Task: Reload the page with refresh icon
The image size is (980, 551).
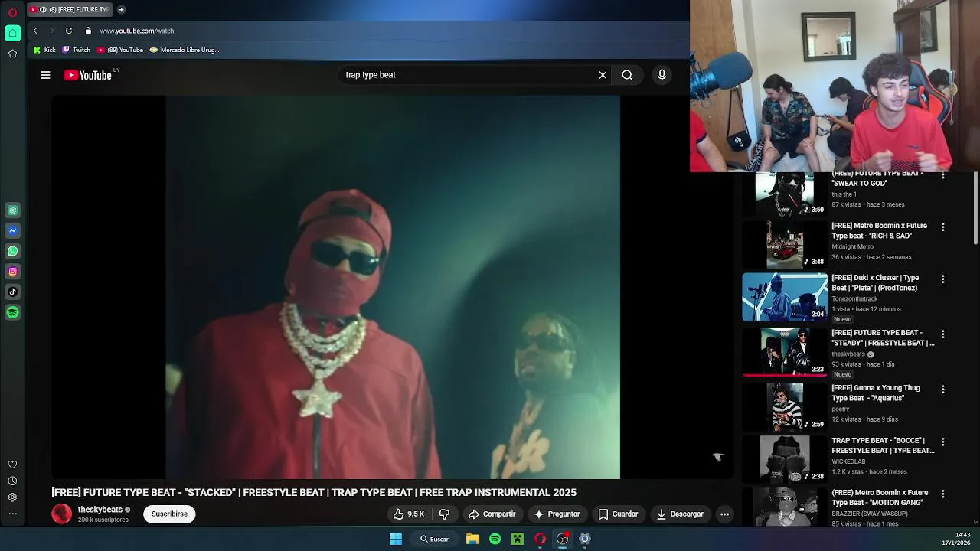Action: 69,31
